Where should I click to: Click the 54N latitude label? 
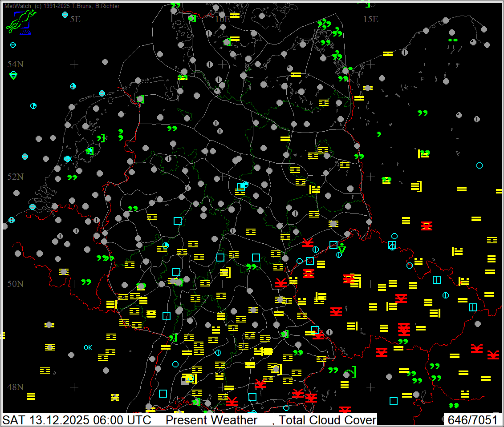coord(16,64)
